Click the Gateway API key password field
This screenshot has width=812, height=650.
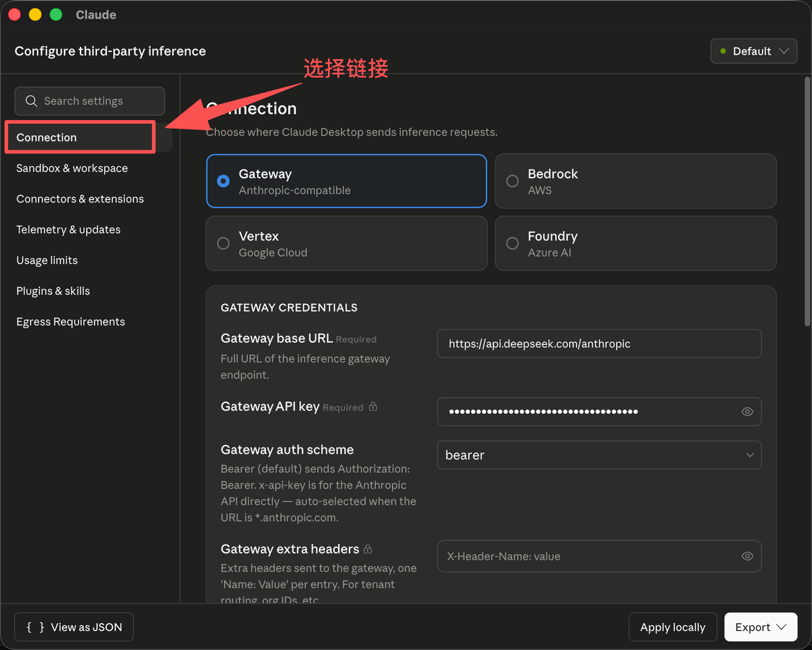pyautogui.click(x=599, y=411)
